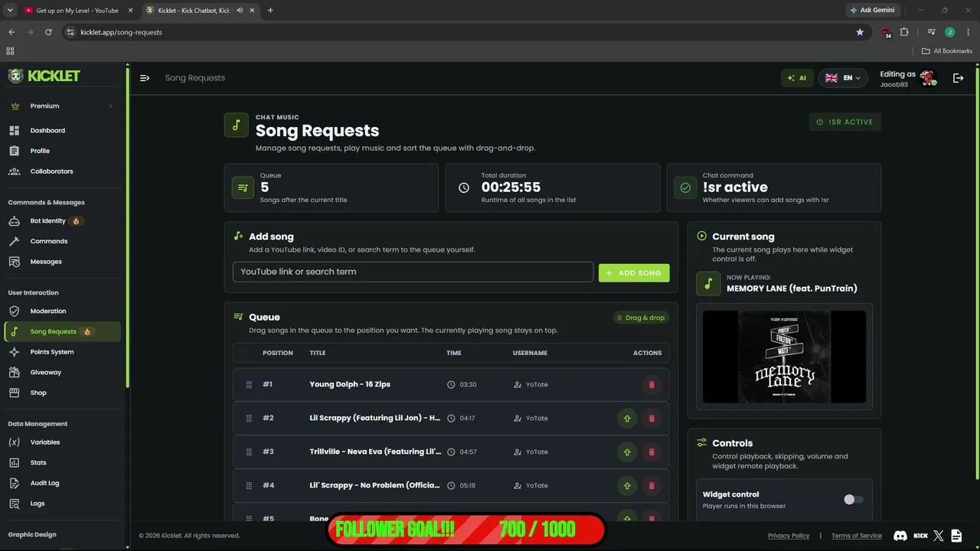Click the Kicklet logo
The image size is (980, 551).
44,76
